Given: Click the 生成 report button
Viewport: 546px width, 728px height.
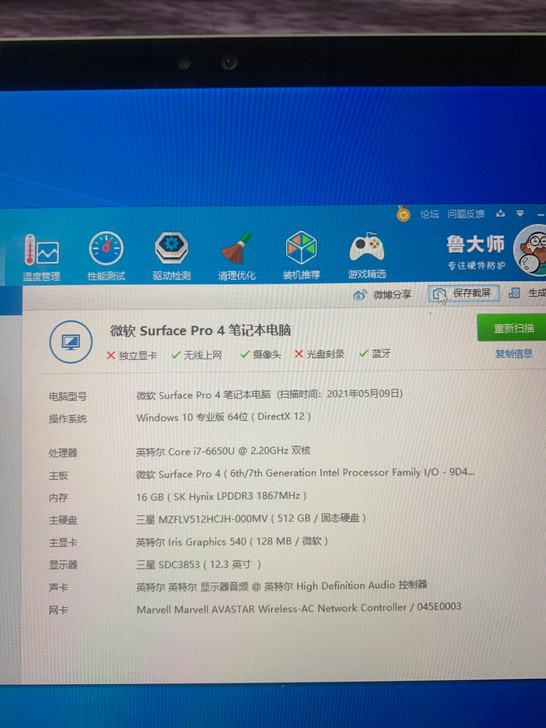Looking at the screenshot, I should pos(527,292).
